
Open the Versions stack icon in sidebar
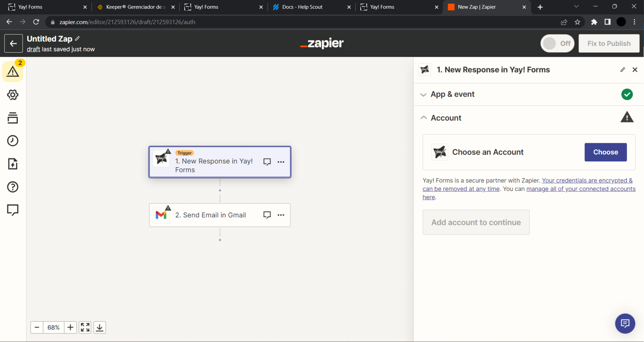(x=13, y=118)
